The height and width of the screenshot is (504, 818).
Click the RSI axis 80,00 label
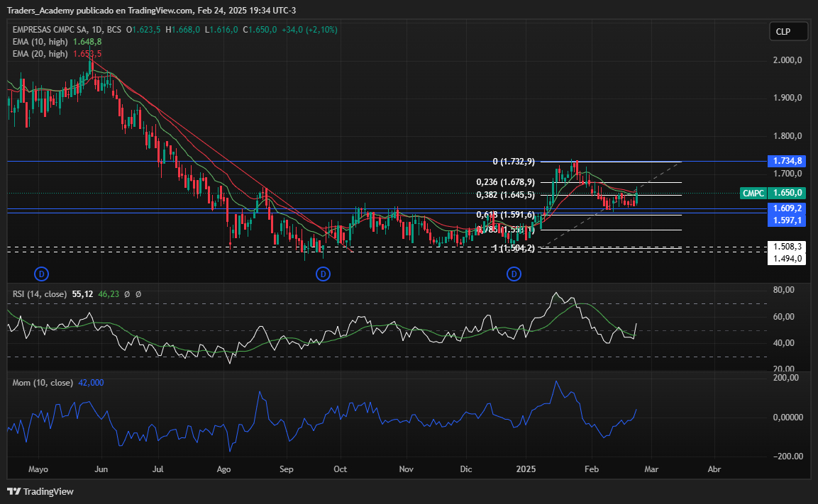[x=783, y=290]
